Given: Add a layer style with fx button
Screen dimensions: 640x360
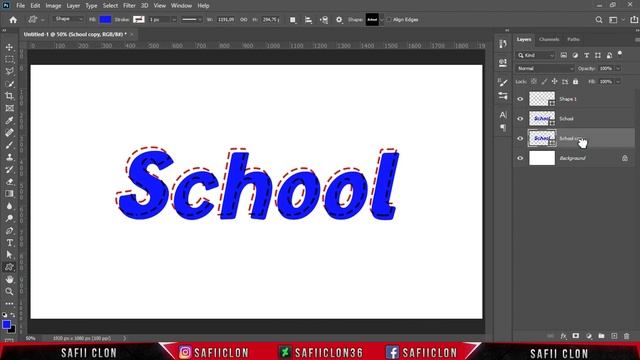Looking at the screenshot, I should [563, 336].
